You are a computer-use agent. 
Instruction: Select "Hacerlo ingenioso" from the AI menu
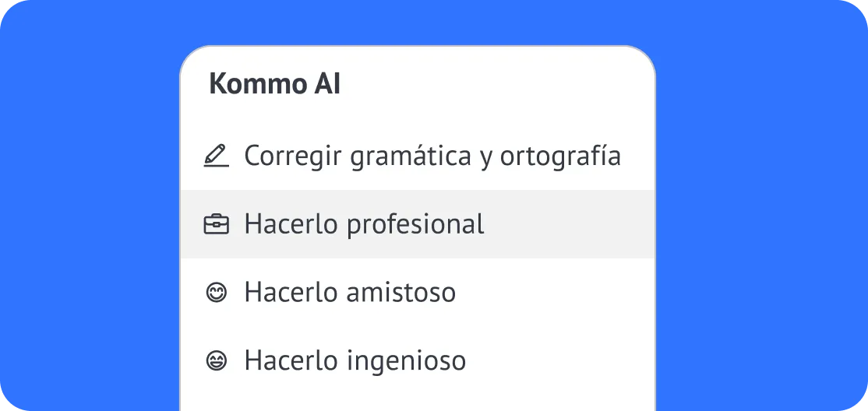[x=355, y=361]
